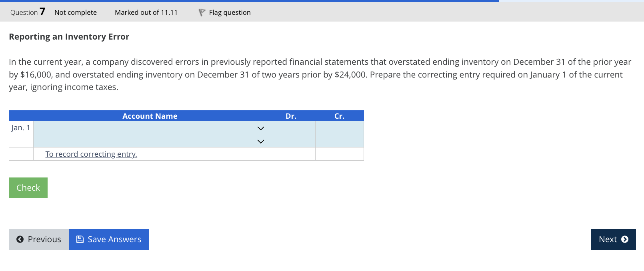The width and height of the screenshot is (644, 271).
Task: Click the Flag question icon
Action: point(202,12)
